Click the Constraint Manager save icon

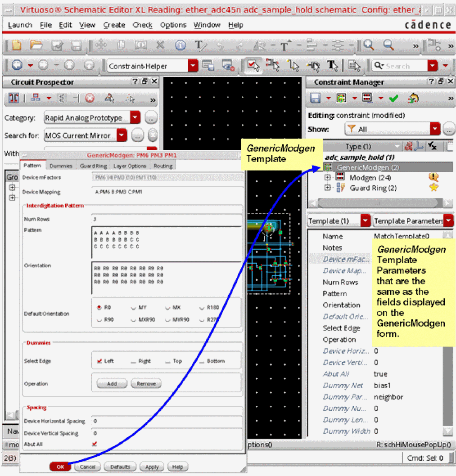click(316, 98)
